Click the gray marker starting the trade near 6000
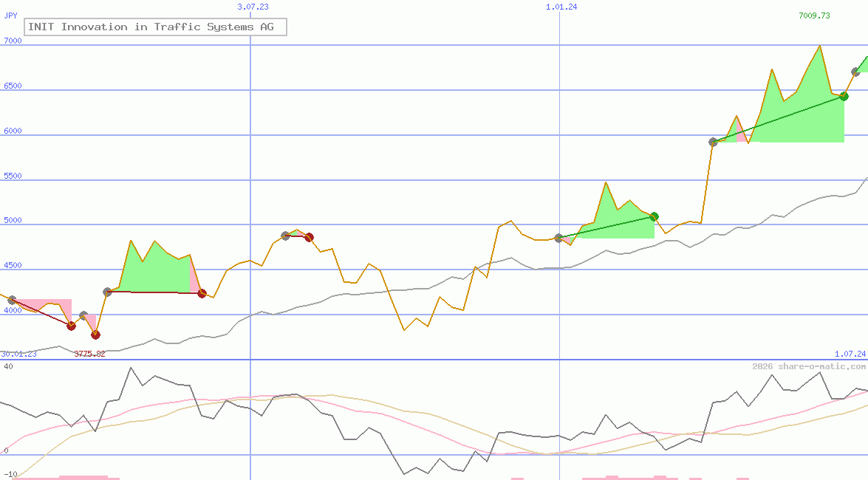 coord(713,142)
